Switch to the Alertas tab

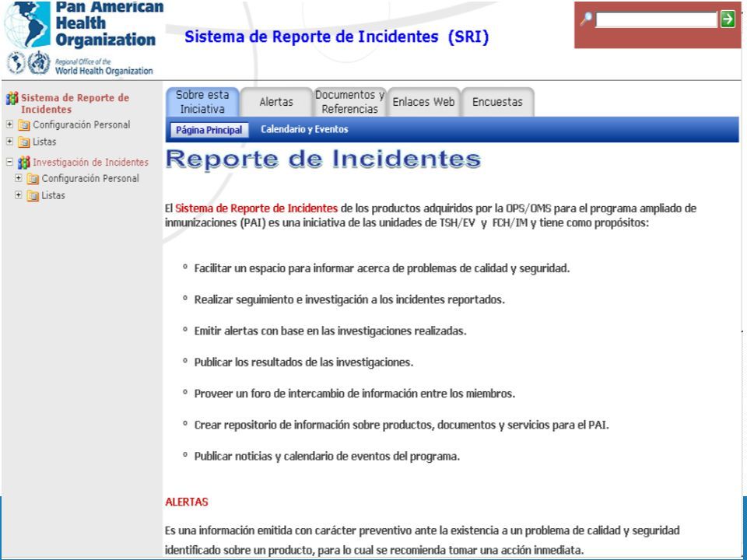[x=276, y=102]
